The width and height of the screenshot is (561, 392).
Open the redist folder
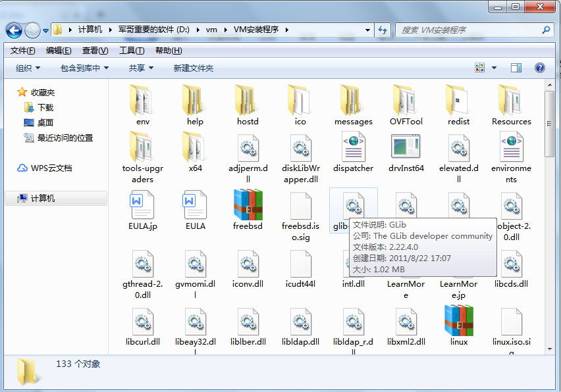coord(459,105)
